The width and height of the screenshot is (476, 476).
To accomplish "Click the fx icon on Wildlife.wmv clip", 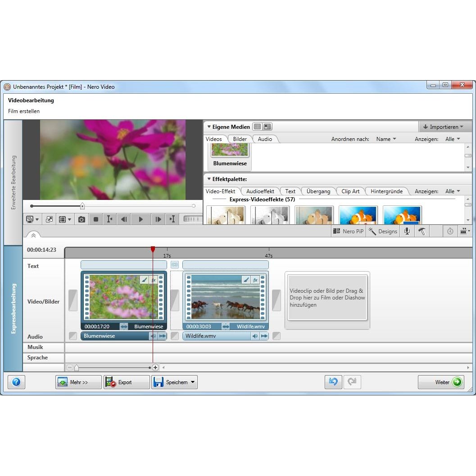I will point(255,280).
